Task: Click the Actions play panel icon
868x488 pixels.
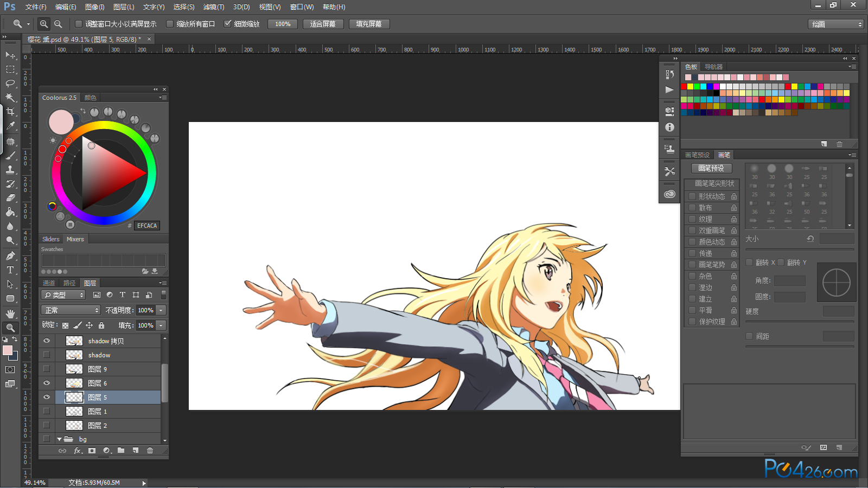Action: coord(669,89)
